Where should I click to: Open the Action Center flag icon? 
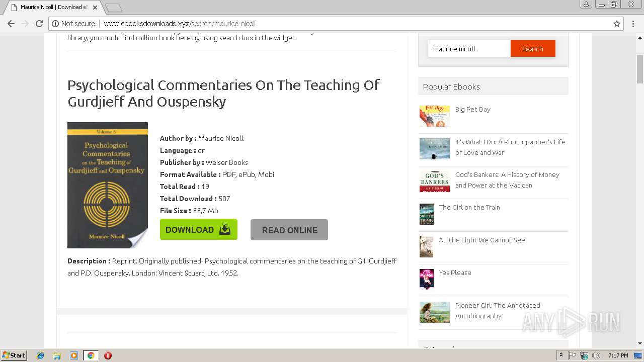point(572,355)
